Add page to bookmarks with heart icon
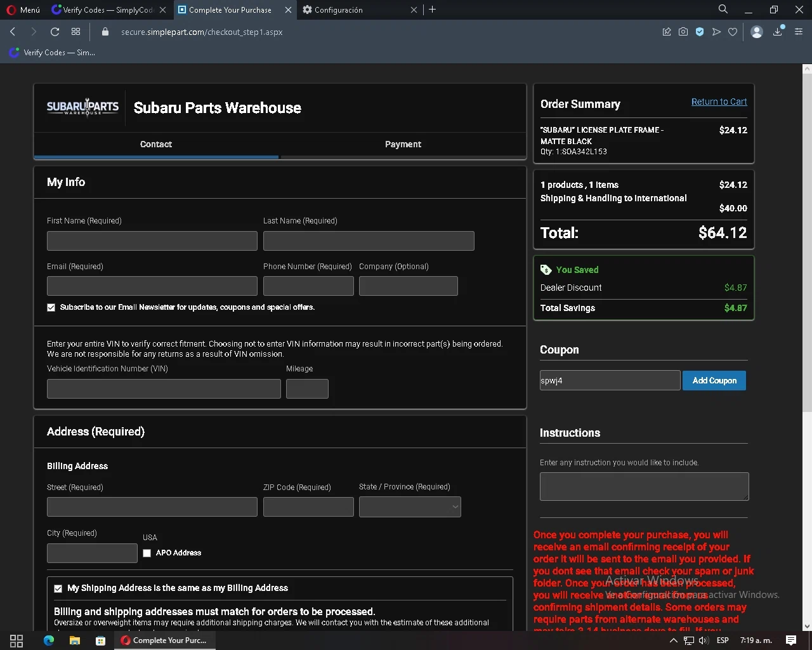Screen dimensions: 812x650 click(733, 32)
